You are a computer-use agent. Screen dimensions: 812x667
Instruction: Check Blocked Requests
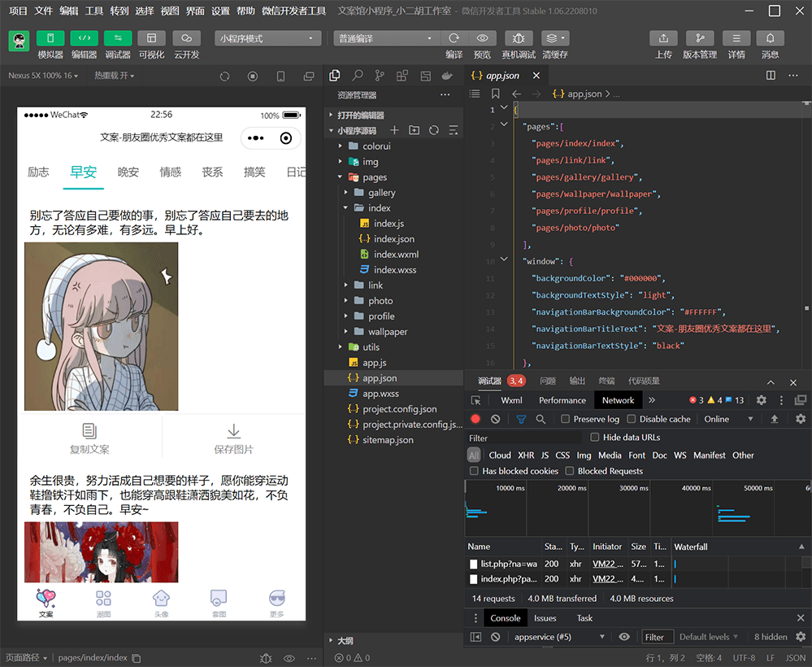(x=570, y=471)
